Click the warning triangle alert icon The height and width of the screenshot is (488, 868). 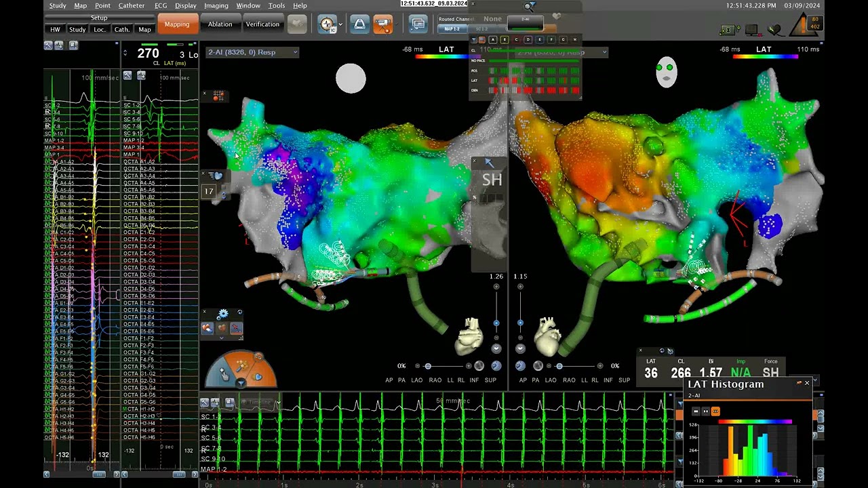pos(804,26)
